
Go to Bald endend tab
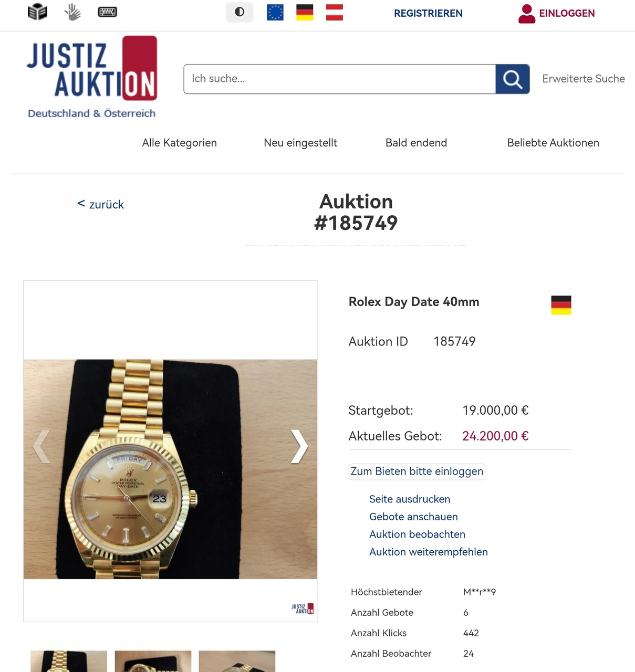[x=416, y=143]
